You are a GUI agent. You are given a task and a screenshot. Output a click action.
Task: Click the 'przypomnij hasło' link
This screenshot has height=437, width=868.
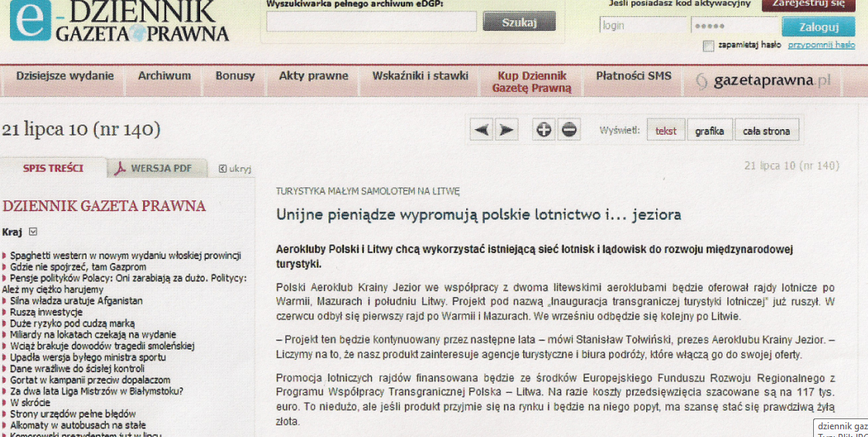(x=821, y=46)
